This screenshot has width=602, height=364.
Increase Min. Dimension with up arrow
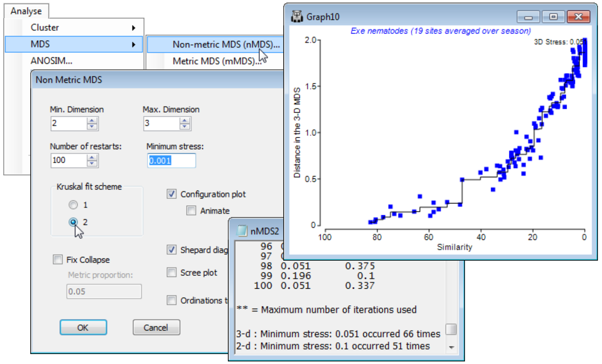(92, 120)
